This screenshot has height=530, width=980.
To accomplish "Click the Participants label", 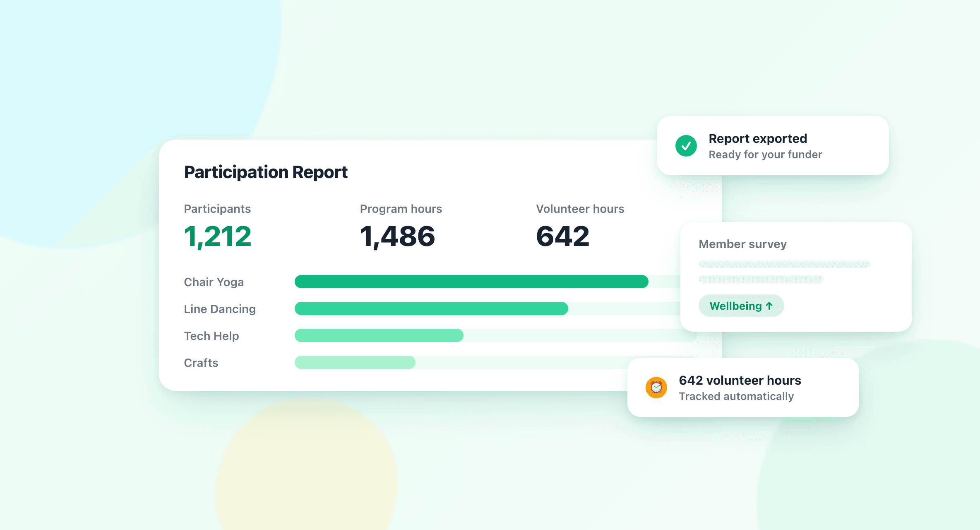I will pos(217,209).
